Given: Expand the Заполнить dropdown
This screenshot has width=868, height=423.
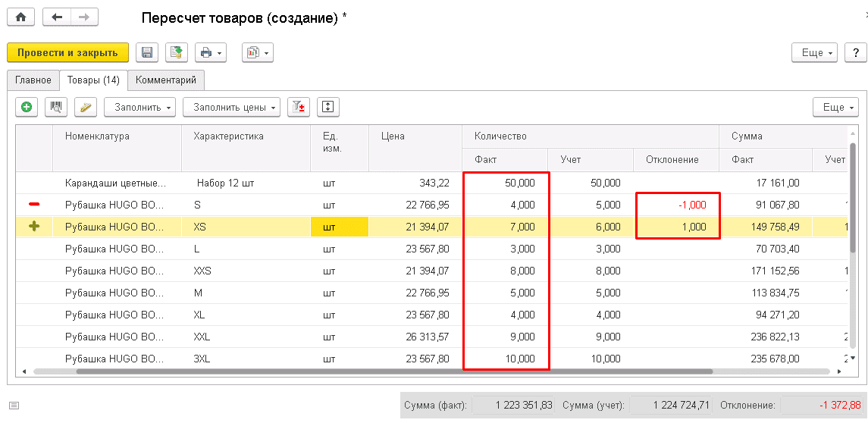Looking at the screenshot, I should click(x=140, y=107).
